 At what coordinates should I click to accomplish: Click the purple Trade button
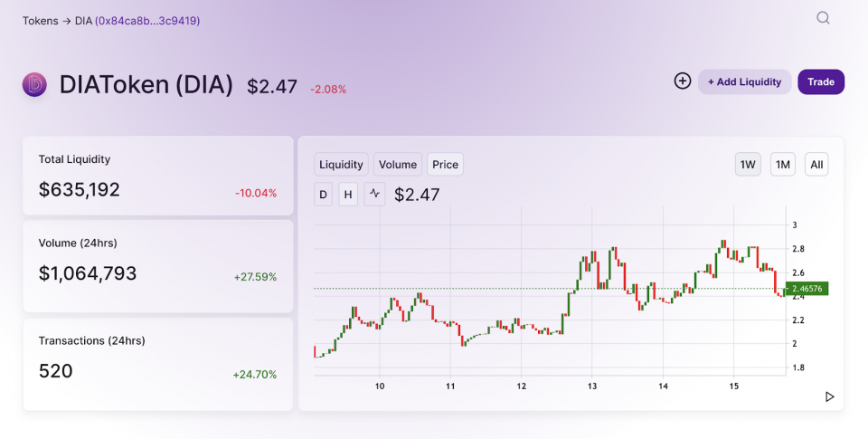coord(821,81)
